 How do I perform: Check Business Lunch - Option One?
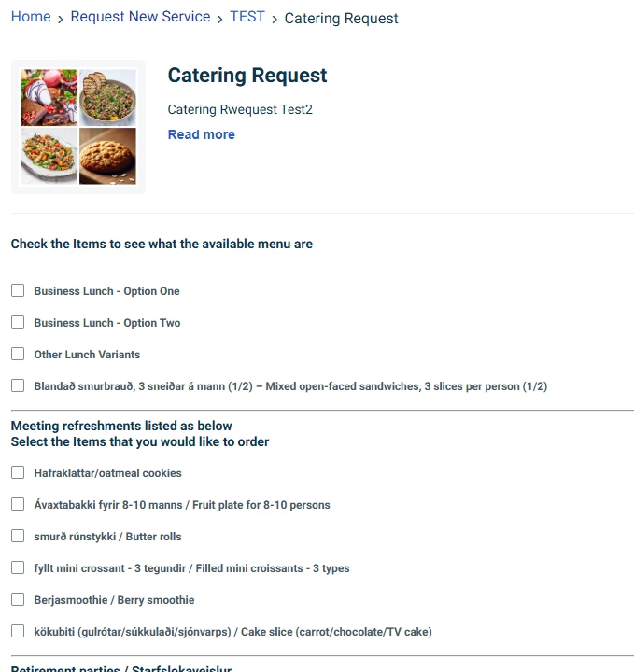point(18,290)
